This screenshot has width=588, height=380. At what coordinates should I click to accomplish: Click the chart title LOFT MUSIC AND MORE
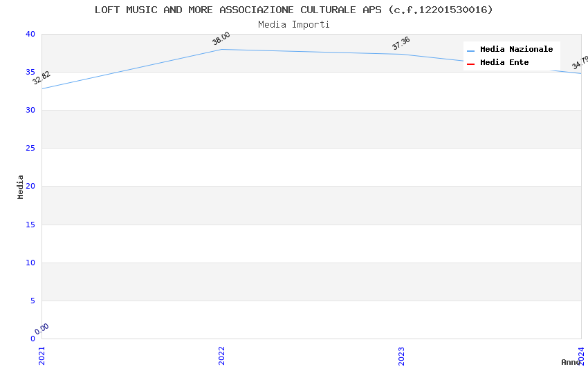point(294,10)
